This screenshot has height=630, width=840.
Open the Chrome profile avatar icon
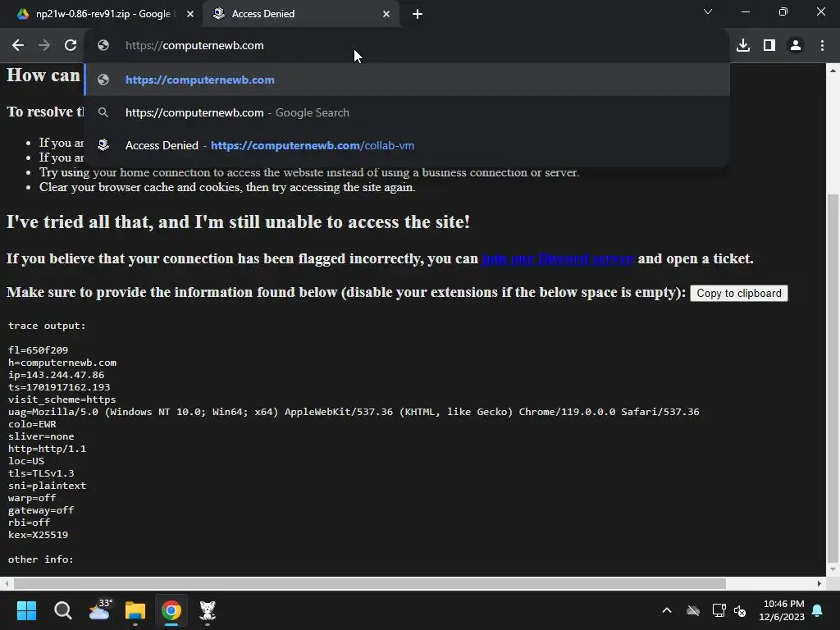tap(796, 46)
